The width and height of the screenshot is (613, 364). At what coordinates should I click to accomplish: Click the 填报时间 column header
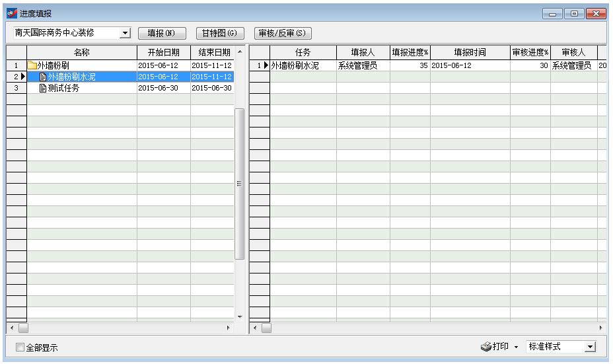470,53
